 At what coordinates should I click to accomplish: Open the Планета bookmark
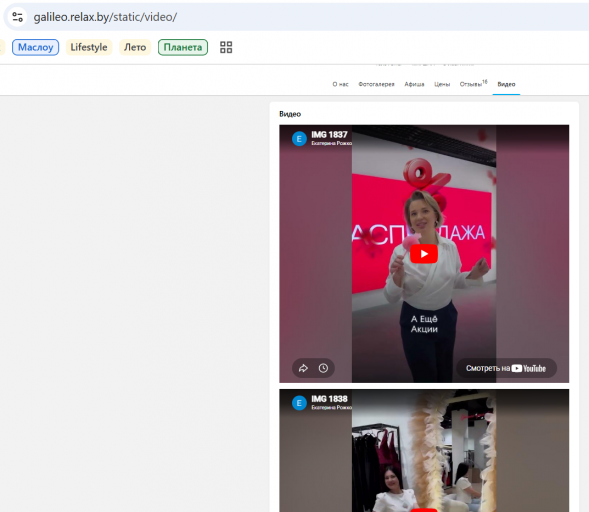[x=183, y=47]
